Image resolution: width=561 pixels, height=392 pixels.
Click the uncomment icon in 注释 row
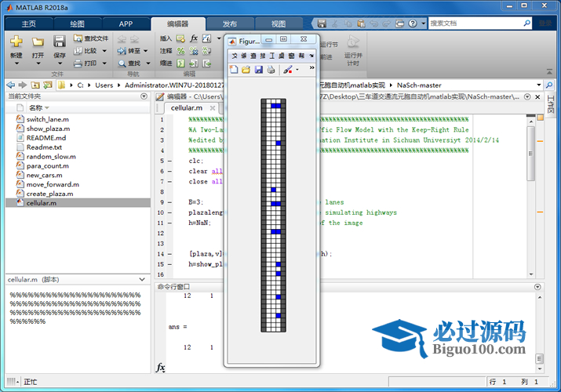click(x=194, y=51)
